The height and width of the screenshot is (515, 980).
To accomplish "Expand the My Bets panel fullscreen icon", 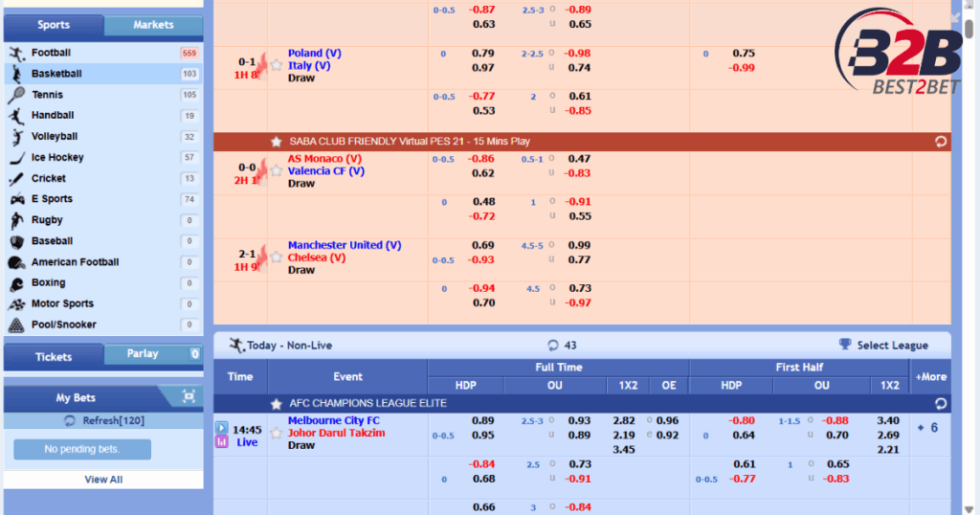I will (x=189, y=397).
